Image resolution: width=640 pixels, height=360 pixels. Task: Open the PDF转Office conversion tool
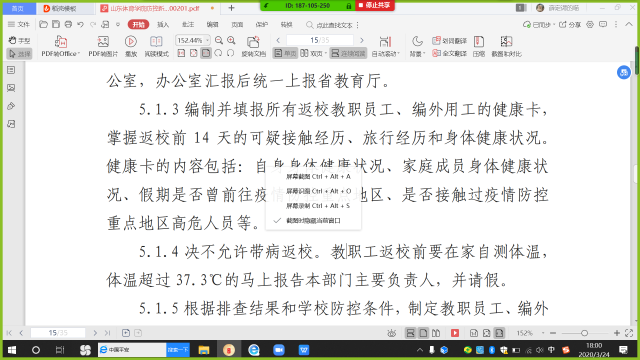click(60, 46)
